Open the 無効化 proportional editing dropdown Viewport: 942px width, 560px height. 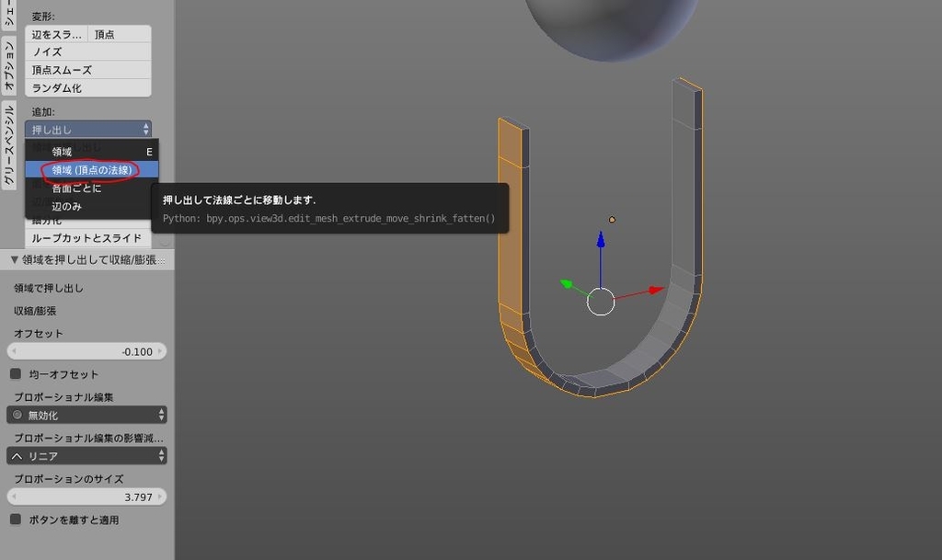tap(86, 415)
